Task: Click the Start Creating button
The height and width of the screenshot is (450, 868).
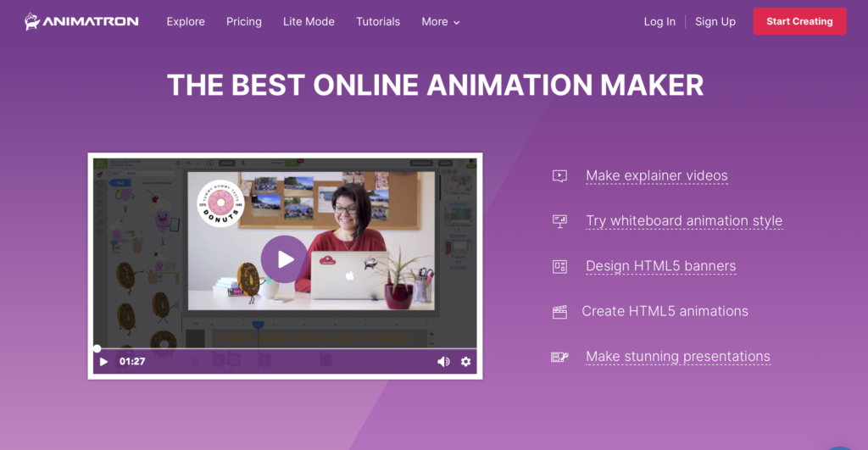Action: point(799,21)
